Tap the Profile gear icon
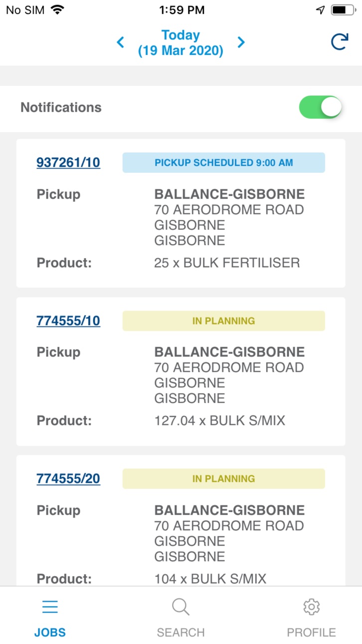Viewport: 362px width, 644px height. 311,607
